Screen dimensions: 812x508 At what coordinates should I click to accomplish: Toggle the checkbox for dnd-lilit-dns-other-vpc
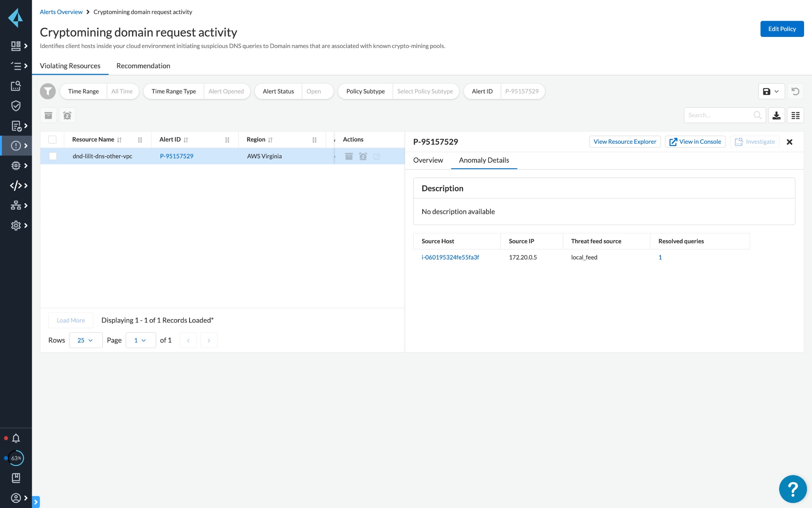click(x=52, y=156)
